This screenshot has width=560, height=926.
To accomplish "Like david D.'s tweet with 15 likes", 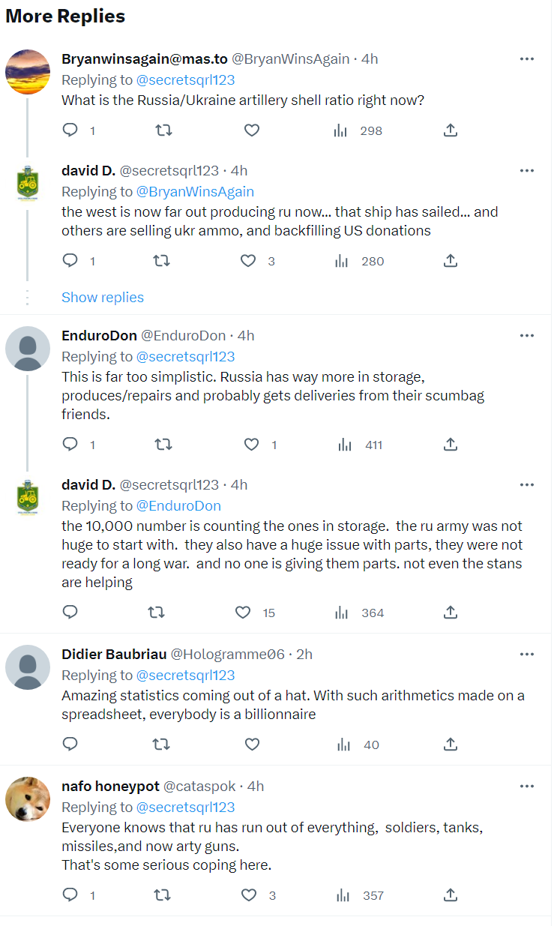I will 243,613.
